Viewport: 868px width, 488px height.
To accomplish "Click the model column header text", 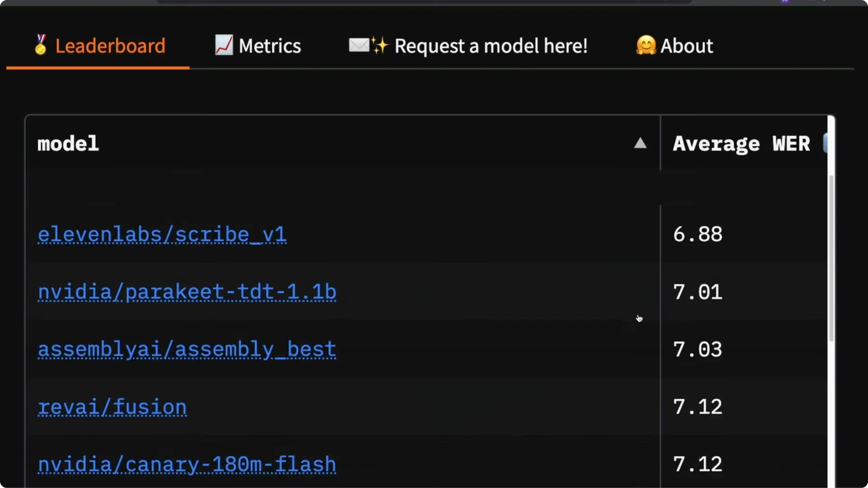I will (68, 144).
